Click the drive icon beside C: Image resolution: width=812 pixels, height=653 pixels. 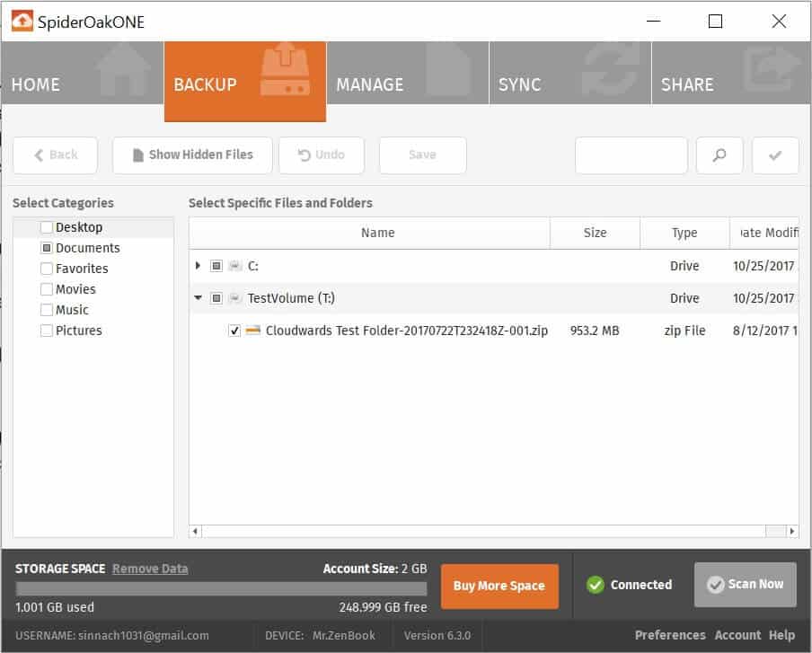(234, 266)
